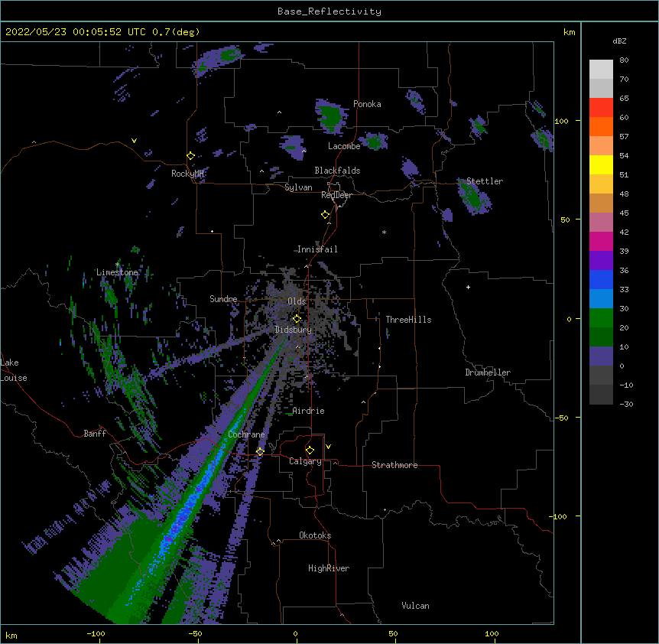Click the Sylvan label
The height and width of the screenshot is (644, 659).
tap(298, 187)
